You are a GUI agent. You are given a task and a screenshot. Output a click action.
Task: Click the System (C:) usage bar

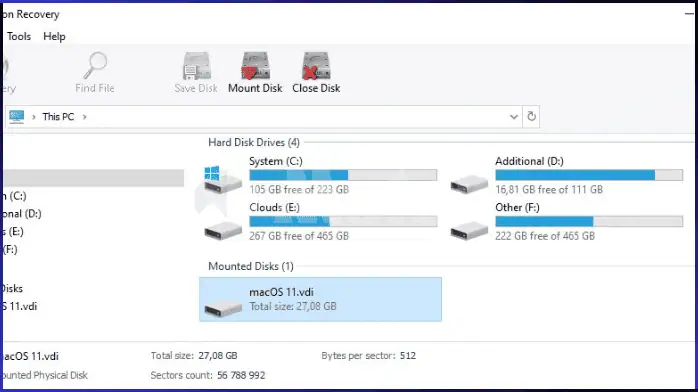click(343, 175)
